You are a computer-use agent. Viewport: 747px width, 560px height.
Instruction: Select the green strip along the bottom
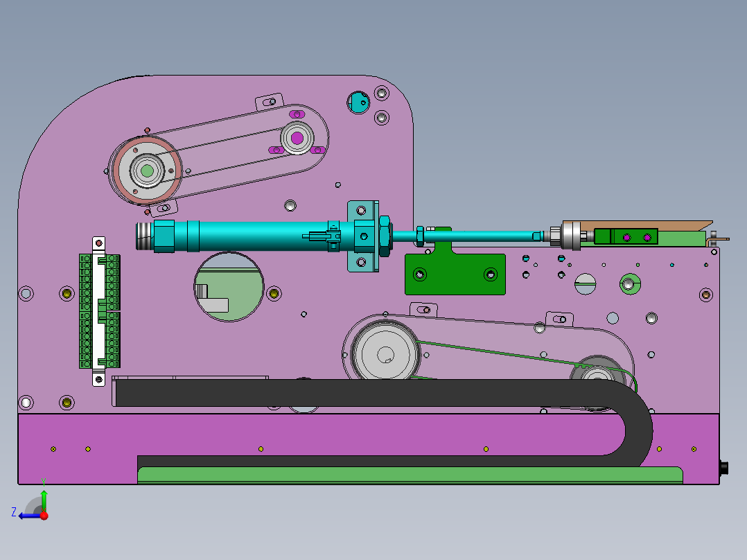pos(410,475)
